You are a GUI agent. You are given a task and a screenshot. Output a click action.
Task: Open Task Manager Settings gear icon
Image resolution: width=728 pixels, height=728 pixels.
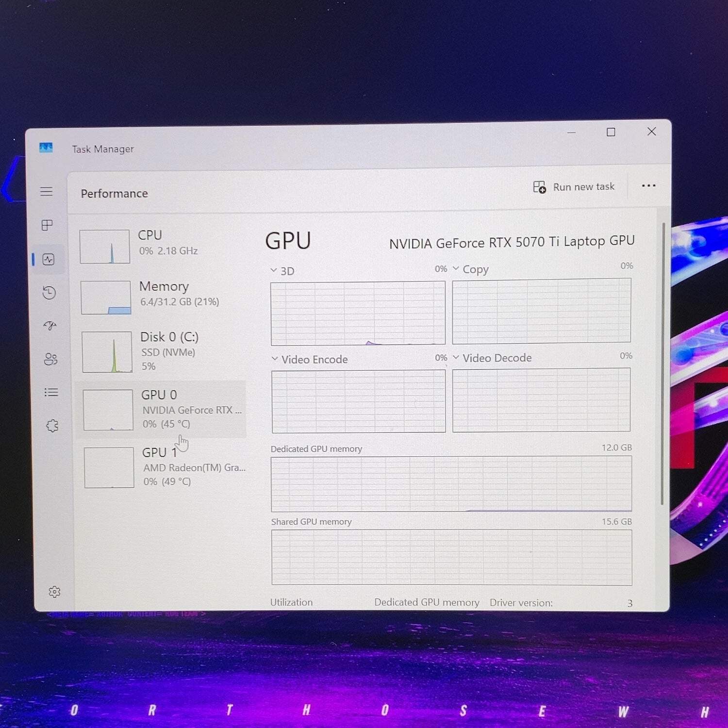click(54, 592)
